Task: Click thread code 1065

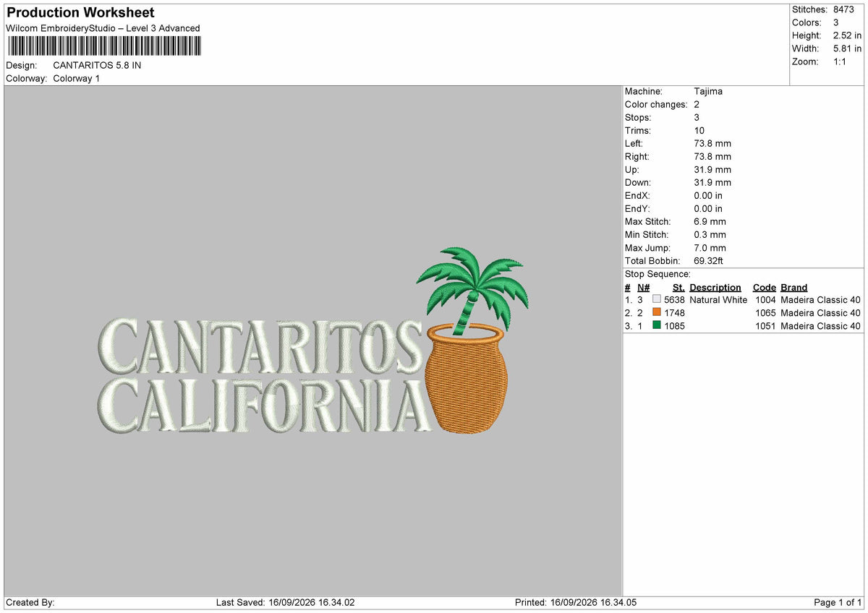Action: [765, 313]
